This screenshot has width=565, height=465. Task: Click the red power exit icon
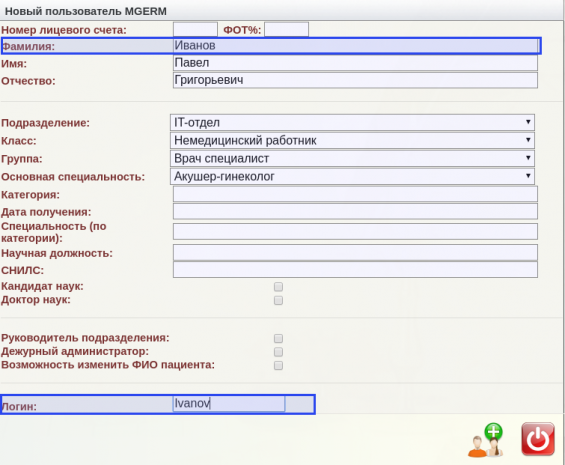[538, 439]
